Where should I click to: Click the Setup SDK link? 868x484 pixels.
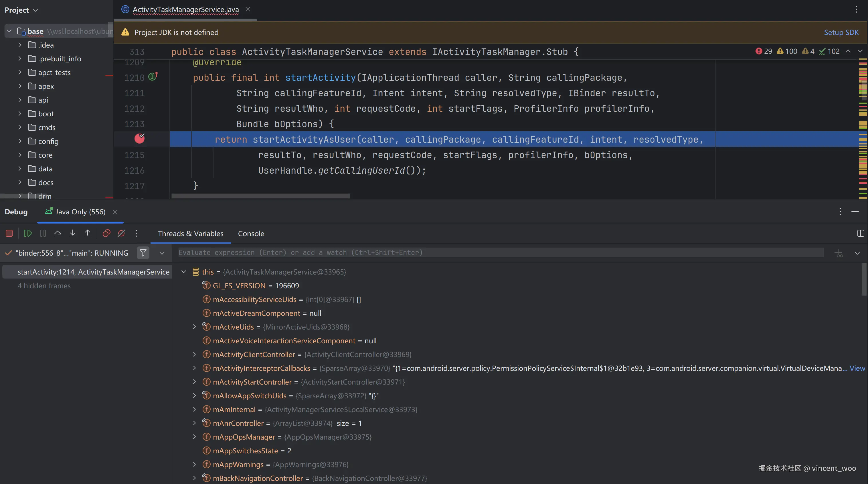tap(841, 32)
